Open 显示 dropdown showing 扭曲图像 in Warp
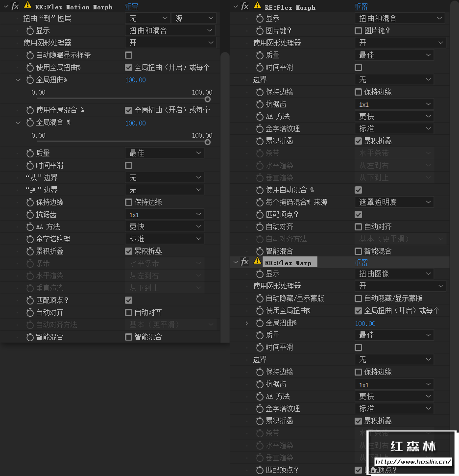Image resolution: width=459 pixels, height=476 pixels. tap(394, 274)
